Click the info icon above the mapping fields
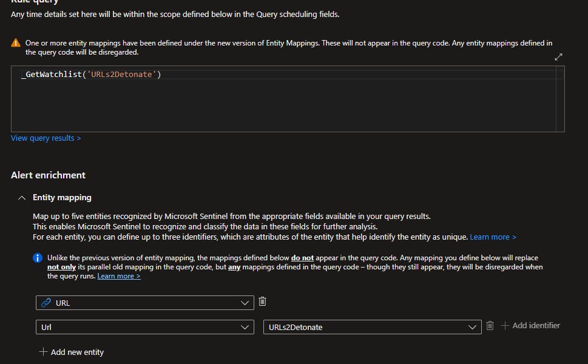 (x=37, y=258)
